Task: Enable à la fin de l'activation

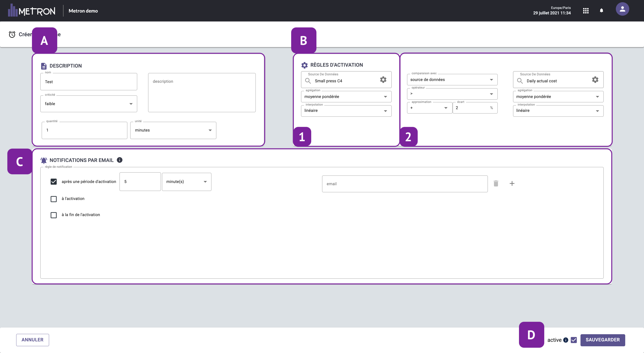Action: point(53,215)
